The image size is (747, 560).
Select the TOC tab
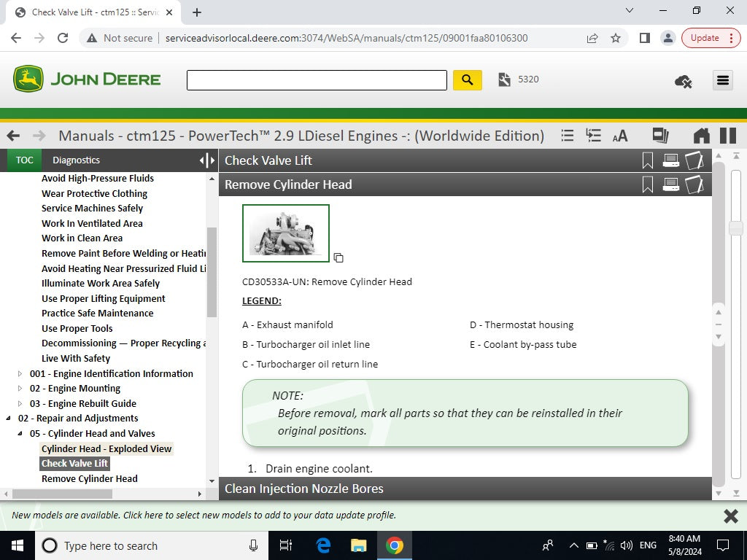click(x=25, y=160)
